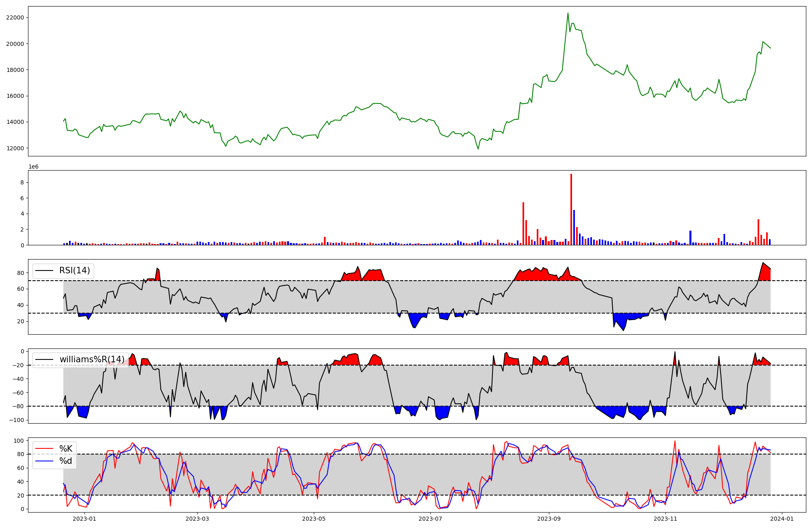Click the %d legend text
Image resolution: width=812 pixels, height=528 pixels.
[x=66, y=461]
